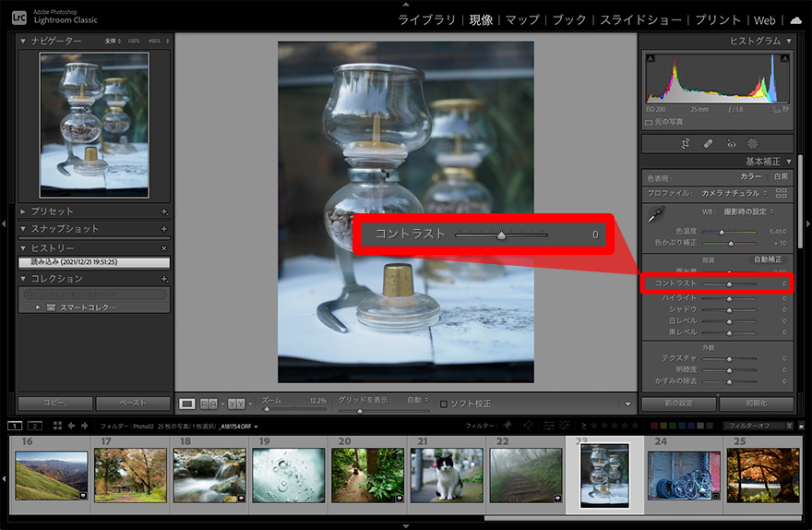Pick the white balance eyedropper tool

point(656,215)
